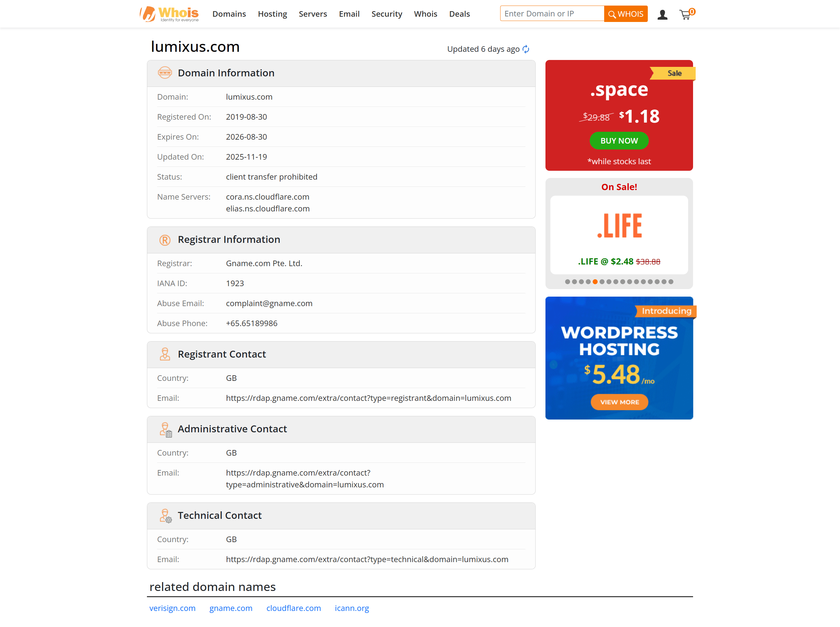
Task: Click the Domain value lumixus.com
Action: click(x=249, y=97)
